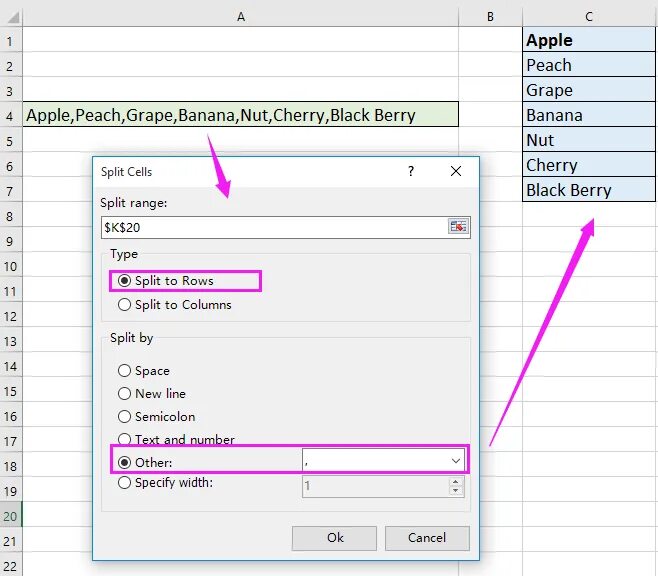Click the range selector icon in Split range
658x576 pixels.
[458, 227]
